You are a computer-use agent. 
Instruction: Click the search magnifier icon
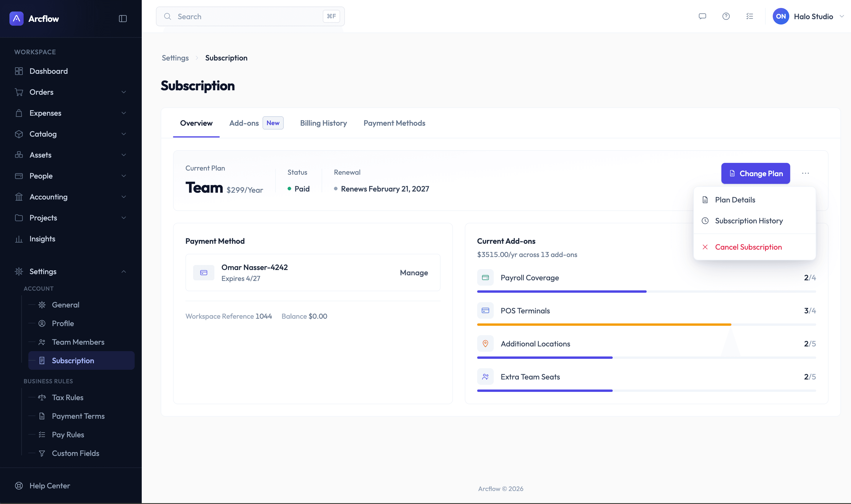(167, 16)
